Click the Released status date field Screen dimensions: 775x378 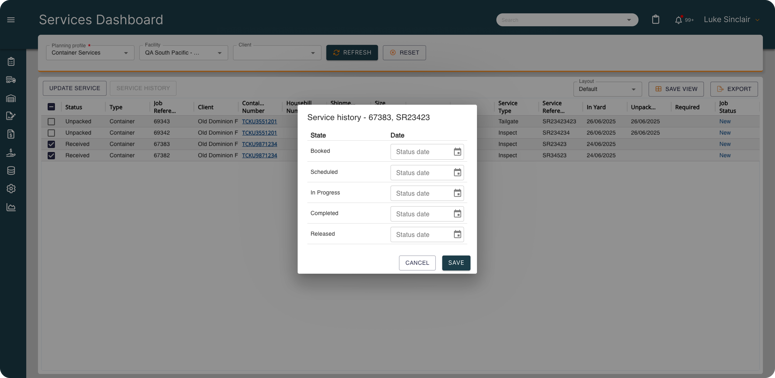pyautogui.click(x=427, y=234)
